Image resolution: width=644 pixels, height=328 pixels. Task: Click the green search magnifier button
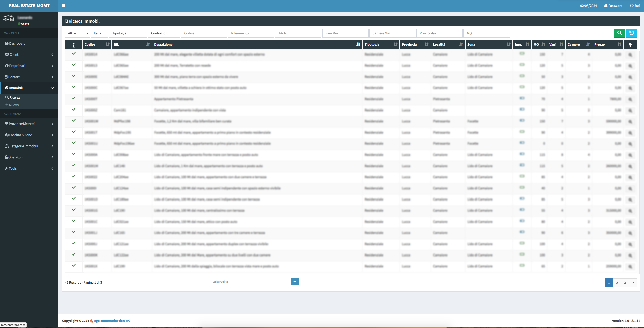pyautogui.click(x=619, y=33)
